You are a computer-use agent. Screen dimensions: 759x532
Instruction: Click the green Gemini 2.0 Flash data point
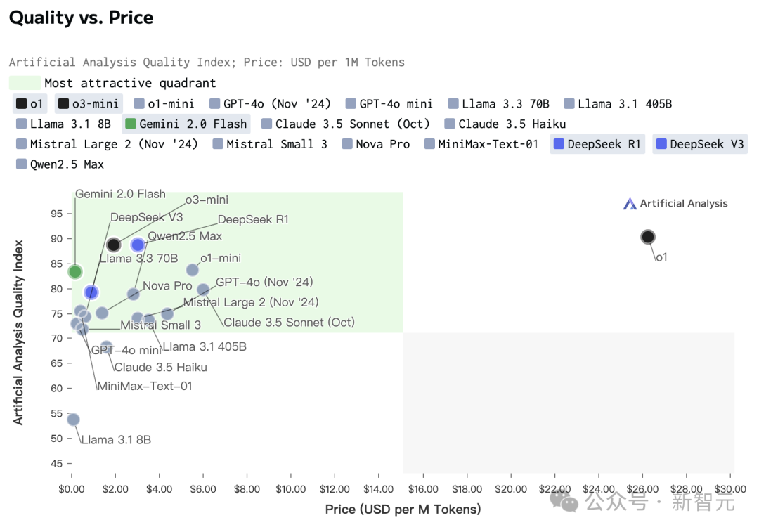click(75, 271)
